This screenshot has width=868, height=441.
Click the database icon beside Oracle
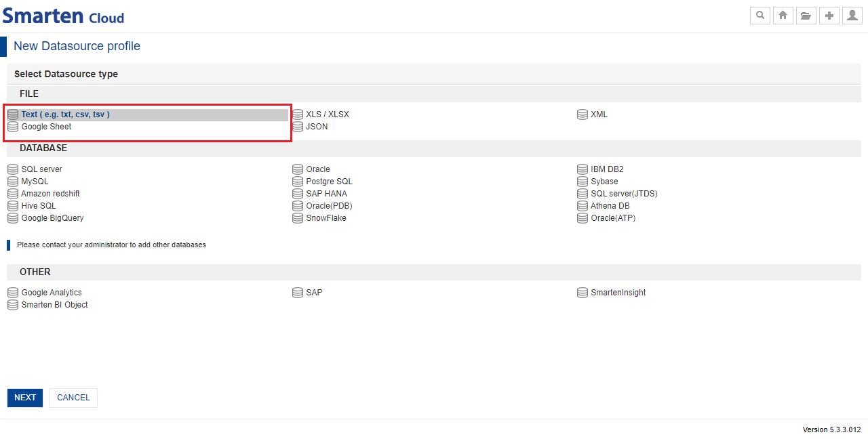pos(298,169)
